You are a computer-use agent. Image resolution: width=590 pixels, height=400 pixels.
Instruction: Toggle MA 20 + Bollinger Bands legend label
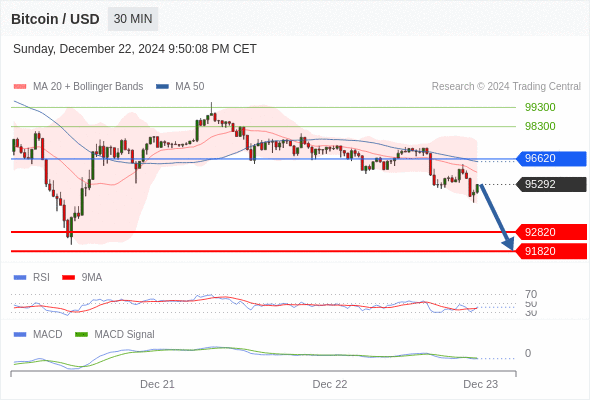pos(88,87)
